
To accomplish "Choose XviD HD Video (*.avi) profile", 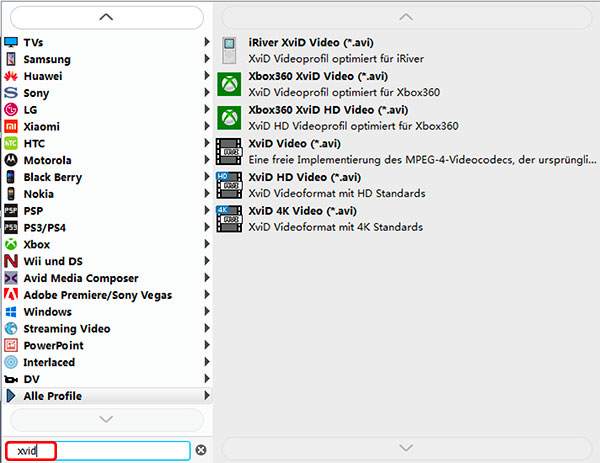I will pyautogui.click(x=406, y=185).
